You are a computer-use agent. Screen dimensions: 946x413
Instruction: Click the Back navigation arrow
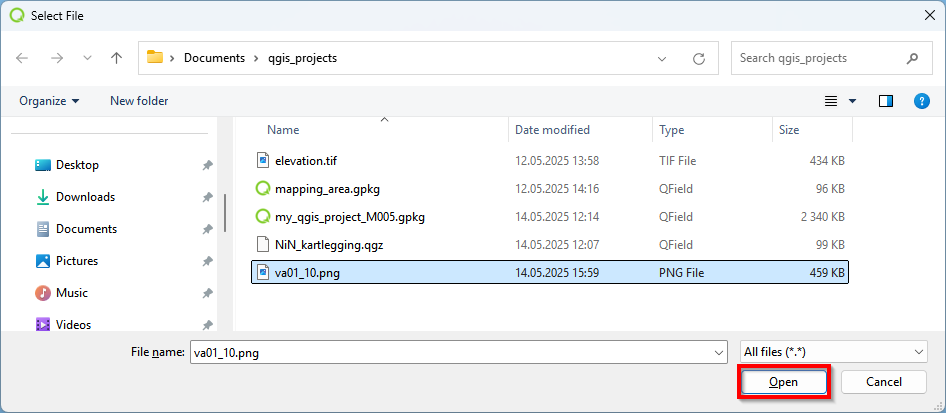click(23, 58)
